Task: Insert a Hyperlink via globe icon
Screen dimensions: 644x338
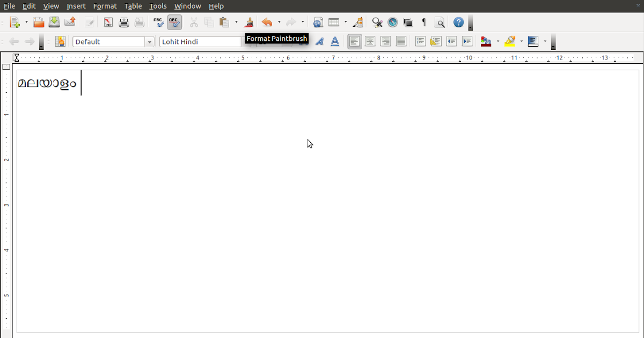Action: coord(318,23)
